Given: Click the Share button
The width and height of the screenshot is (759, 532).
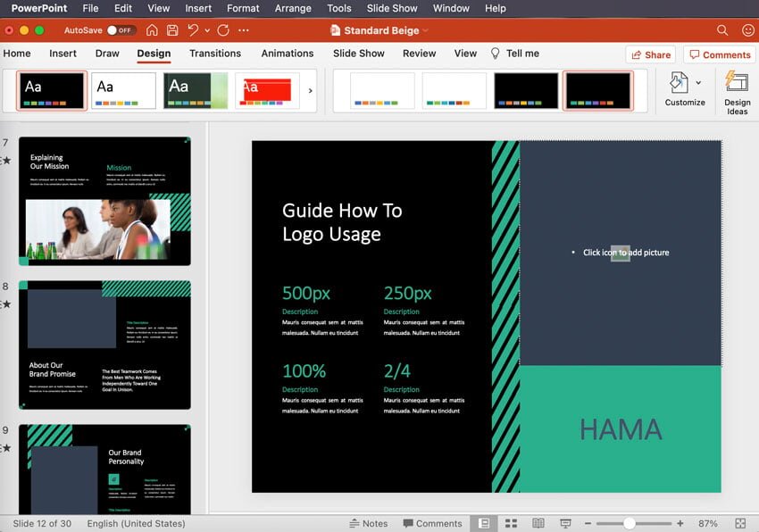Looking at the screenshot, I should [x=650, y=54].
